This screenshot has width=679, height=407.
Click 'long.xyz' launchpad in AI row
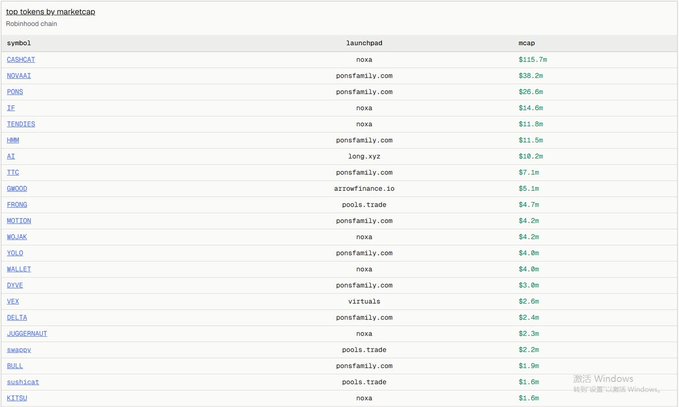(x=364, y=156)
